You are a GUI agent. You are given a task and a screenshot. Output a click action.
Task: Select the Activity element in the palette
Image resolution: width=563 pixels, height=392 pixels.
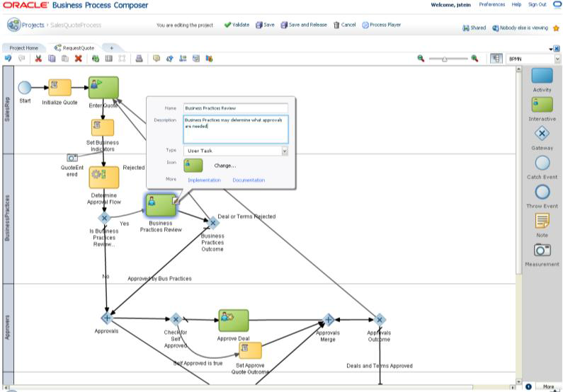(x=542, y=76)
